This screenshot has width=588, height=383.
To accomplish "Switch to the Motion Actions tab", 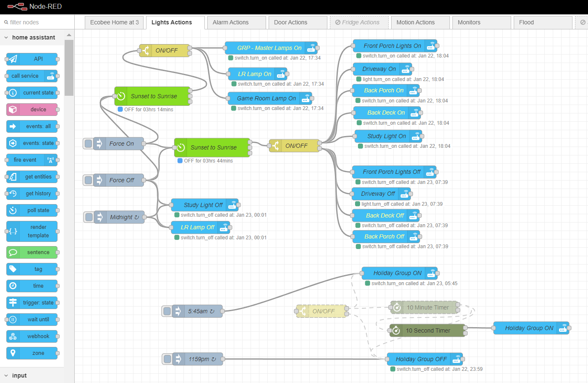I will [420, 22].
